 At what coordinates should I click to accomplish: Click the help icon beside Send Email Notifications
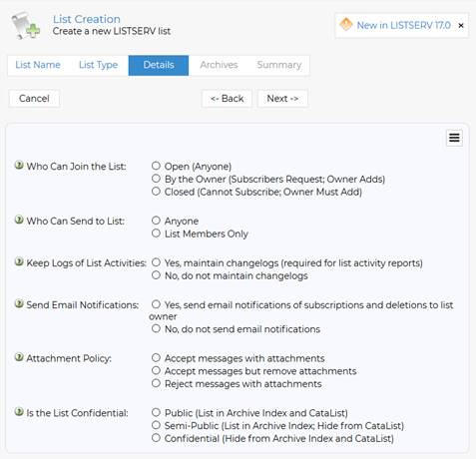pyautogui.click(x=19, y=303)
